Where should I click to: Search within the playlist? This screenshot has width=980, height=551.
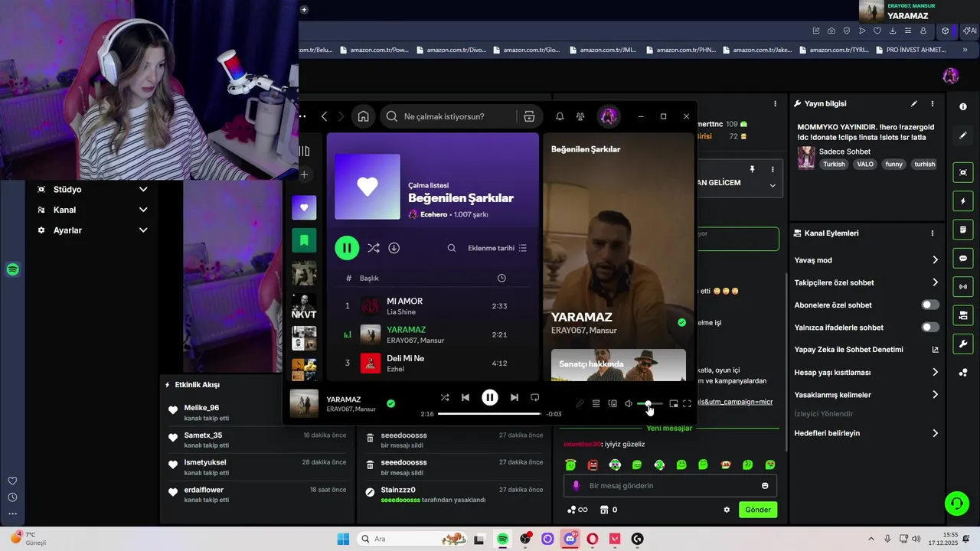click(x=452, y=248)
